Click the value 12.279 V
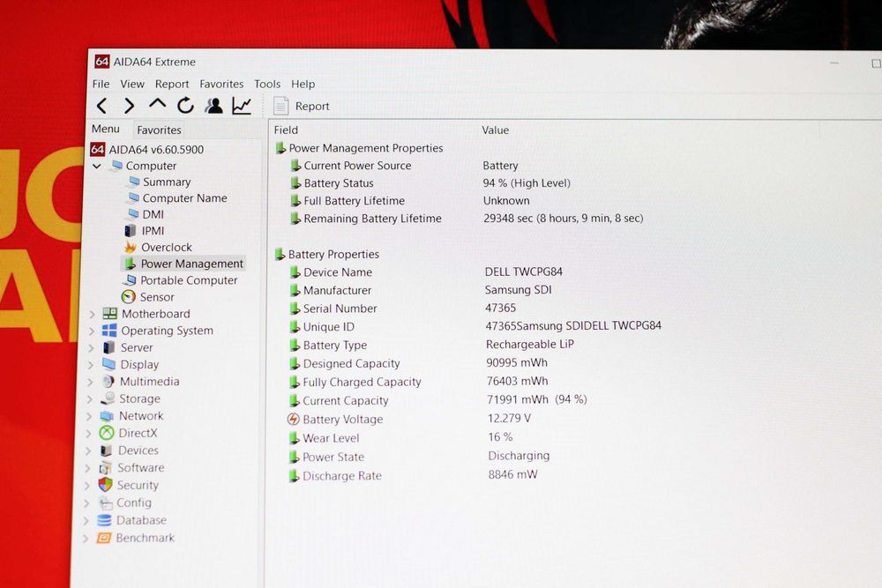Image resolution: width=882 pixels, height=588 pixels. pyautogui.click(x=509, y=418)
